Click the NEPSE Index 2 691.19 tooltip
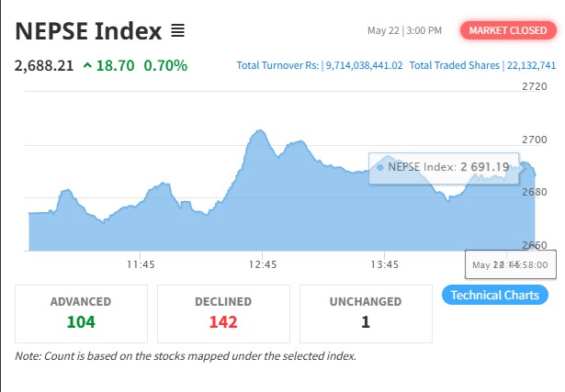This screenshot has width=565, height=392. coord(438,167)
